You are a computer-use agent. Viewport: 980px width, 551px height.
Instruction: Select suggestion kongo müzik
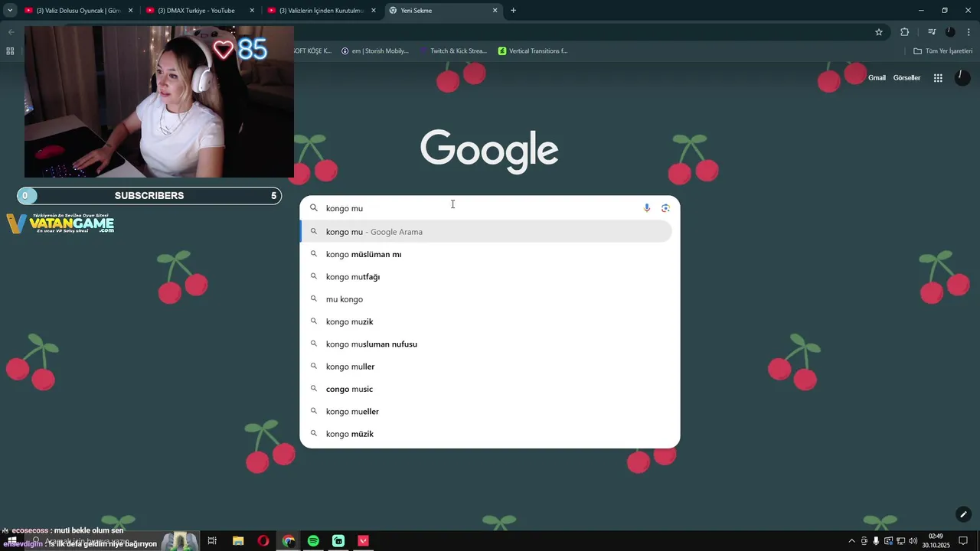tap(486, 434)
